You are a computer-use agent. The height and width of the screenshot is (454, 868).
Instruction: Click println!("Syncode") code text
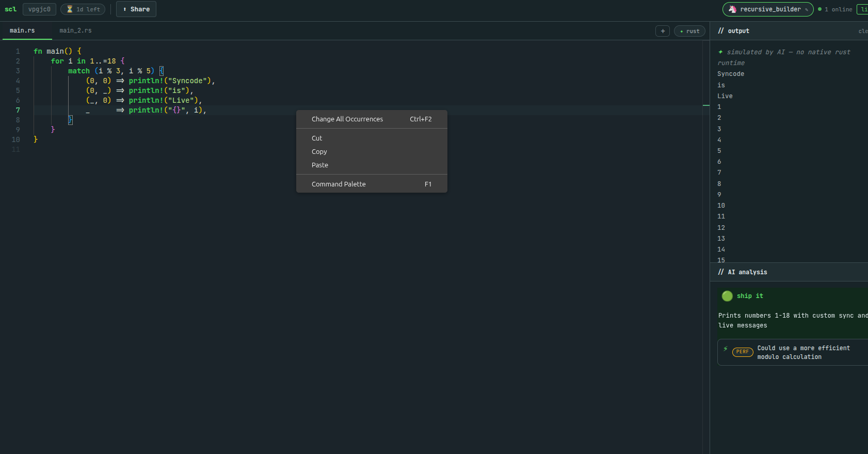(170, 81)
